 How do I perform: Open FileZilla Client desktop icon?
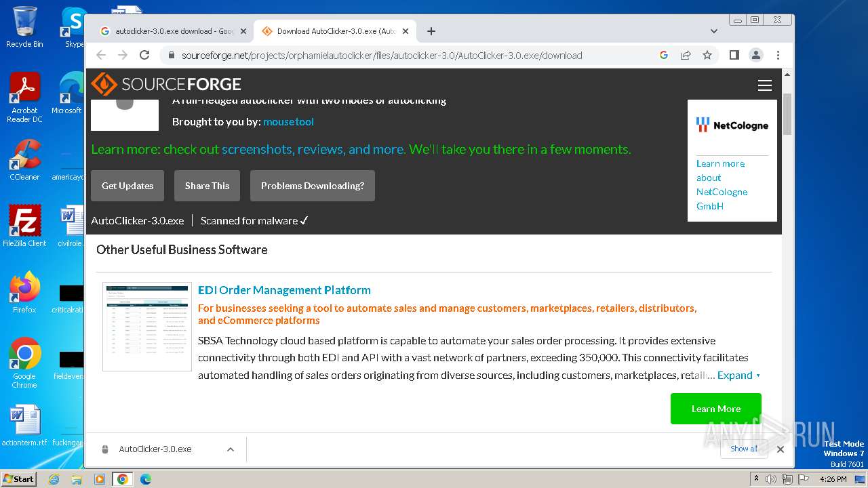[24, 226]
